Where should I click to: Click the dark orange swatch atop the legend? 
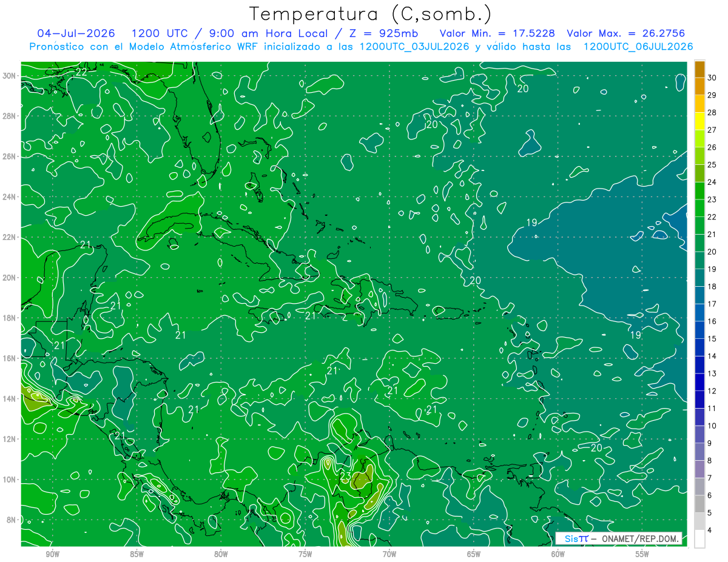(699, 69)
